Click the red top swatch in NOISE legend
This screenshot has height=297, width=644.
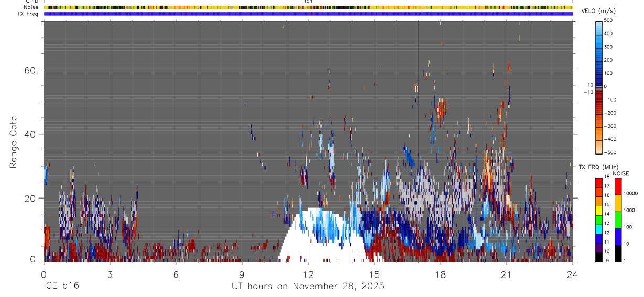[618, 186]
